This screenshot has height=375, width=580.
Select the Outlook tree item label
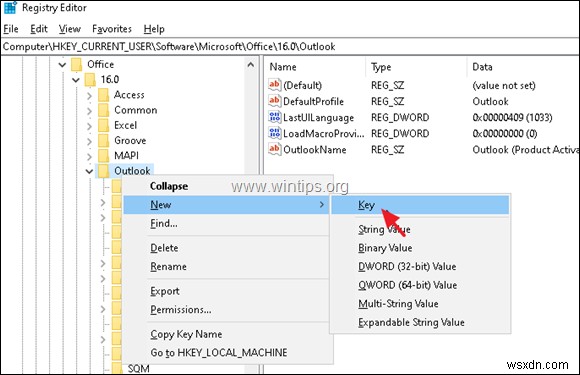[132, 171]
